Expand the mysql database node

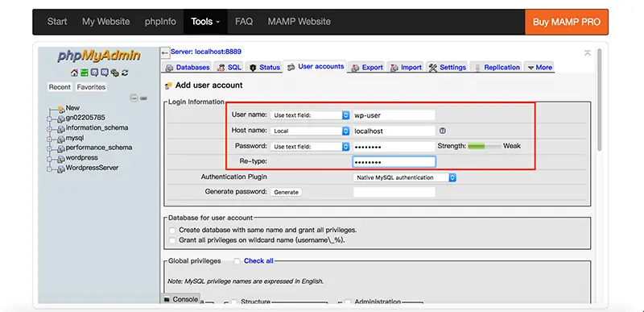49,139
